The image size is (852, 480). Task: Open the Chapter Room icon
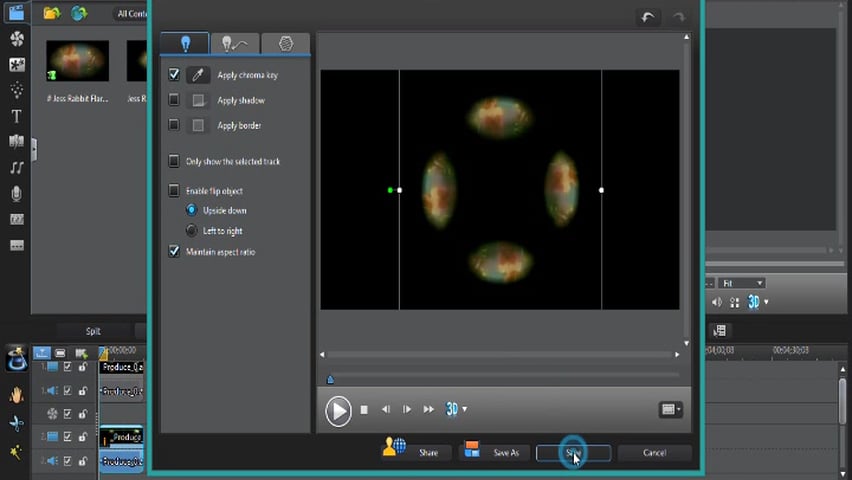16,219
